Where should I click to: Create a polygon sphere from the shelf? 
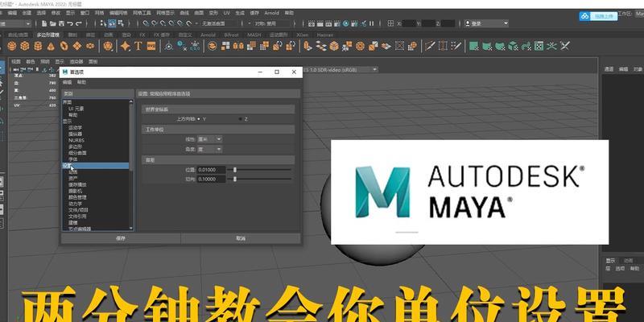[x=11, y=46]
